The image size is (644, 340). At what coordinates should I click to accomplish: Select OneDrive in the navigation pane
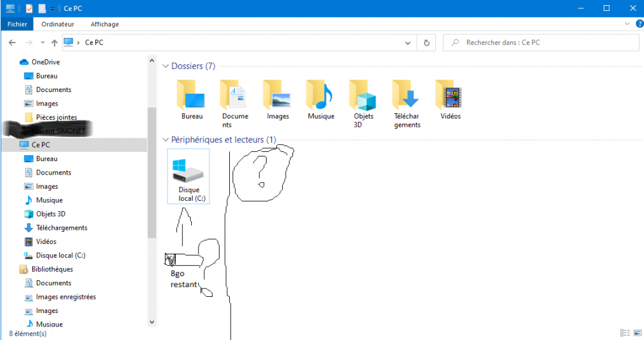click(x=45, y=62)
